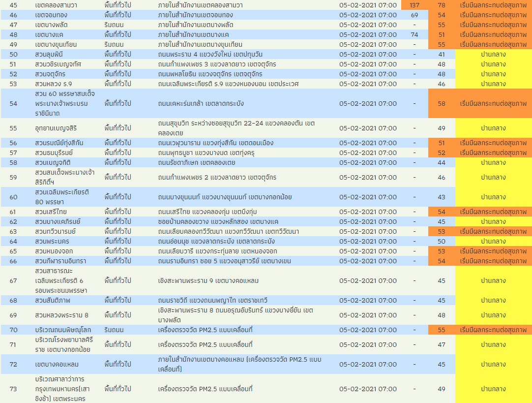
Task: Click "ริมถนน" in the เขตบางพลัด row 47
Action: (114, 25)
